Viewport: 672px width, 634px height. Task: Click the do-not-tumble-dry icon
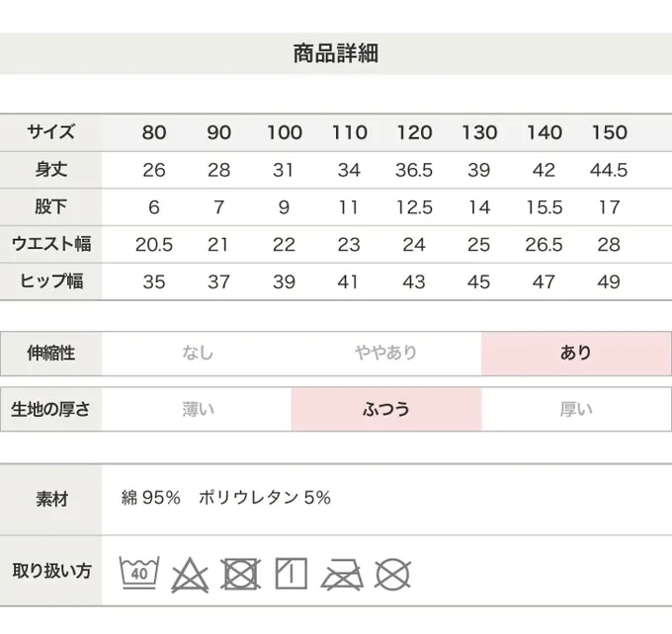pyautogui.click(x=241, y=574)
